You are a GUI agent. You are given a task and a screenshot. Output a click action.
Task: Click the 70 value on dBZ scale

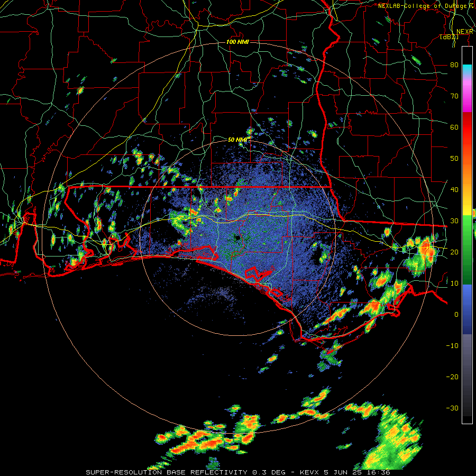454,96
